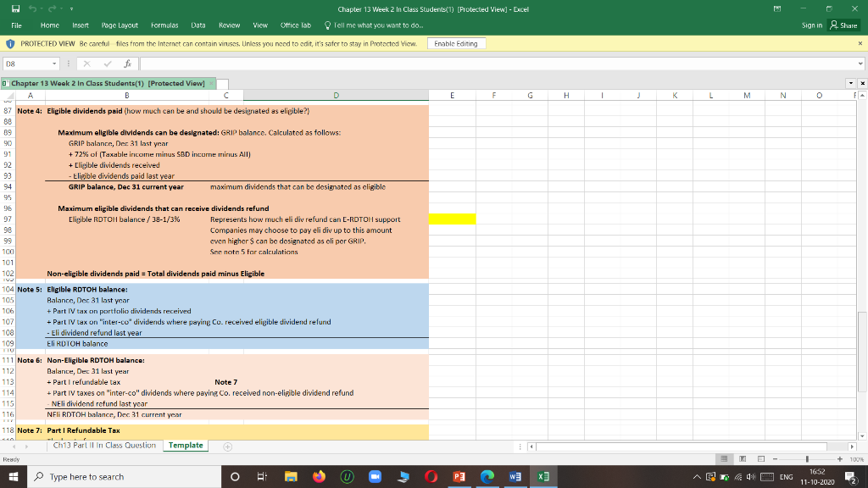Screen dimensions: 868x488
Task: Expand the Name Box dropdown arrow
Action: pos(54,64)
